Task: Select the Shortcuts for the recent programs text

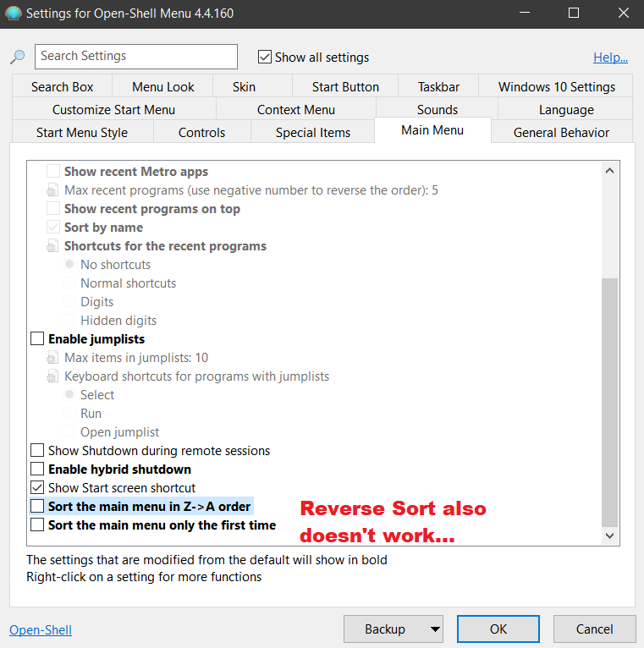Action: point(165,246)
